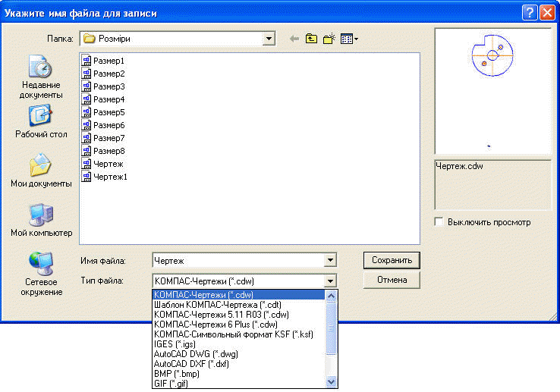Open Мой компьютер location

pos(41,220)
